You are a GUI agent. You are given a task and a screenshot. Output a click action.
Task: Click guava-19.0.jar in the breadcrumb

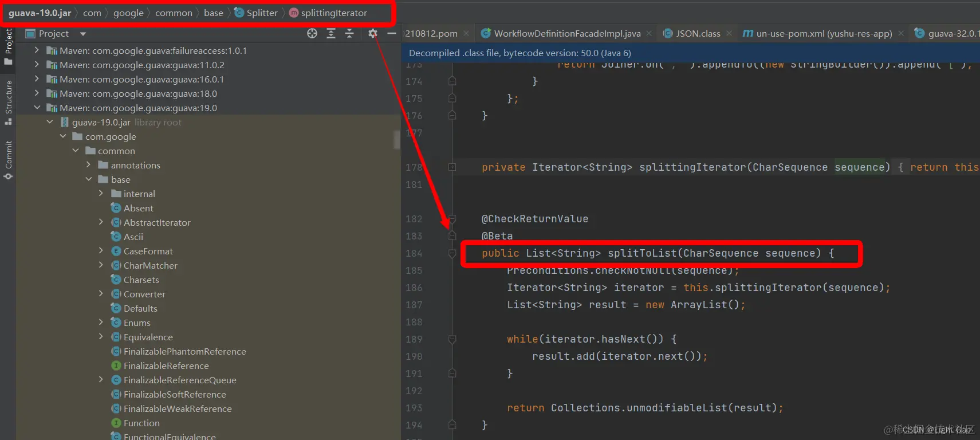(x=40, y=13)
